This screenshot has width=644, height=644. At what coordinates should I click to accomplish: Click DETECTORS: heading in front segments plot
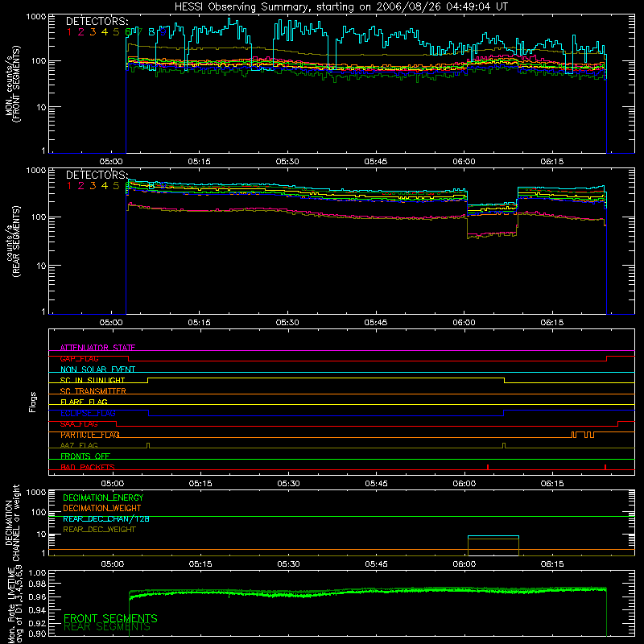click(97, 22)
